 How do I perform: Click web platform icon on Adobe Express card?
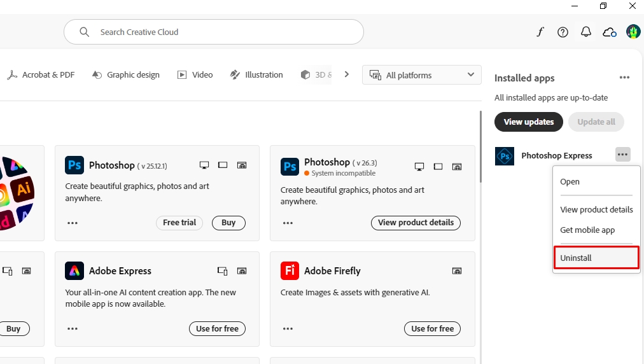(x=242, y=270)
